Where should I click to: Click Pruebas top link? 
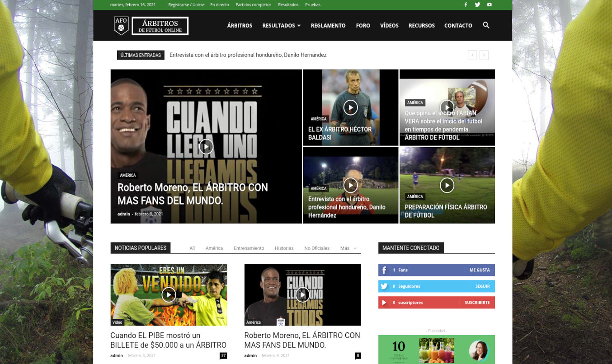(x=313, y=5)
